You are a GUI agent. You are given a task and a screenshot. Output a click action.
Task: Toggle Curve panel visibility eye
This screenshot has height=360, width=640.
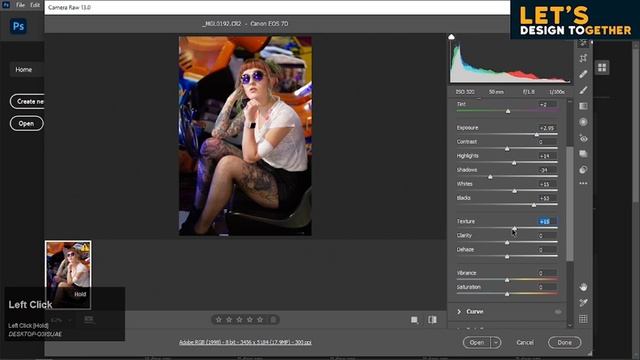point(558,312)
